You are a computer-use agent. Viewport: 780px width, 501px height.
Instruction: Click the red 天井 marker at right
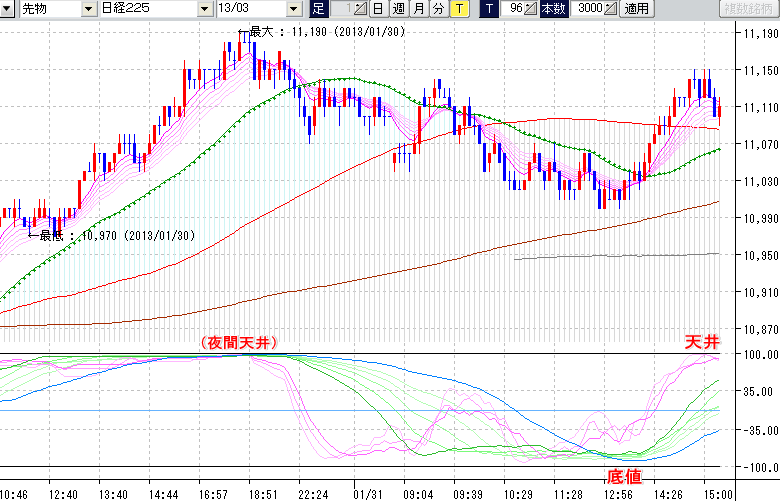click(x=701, y=343)
